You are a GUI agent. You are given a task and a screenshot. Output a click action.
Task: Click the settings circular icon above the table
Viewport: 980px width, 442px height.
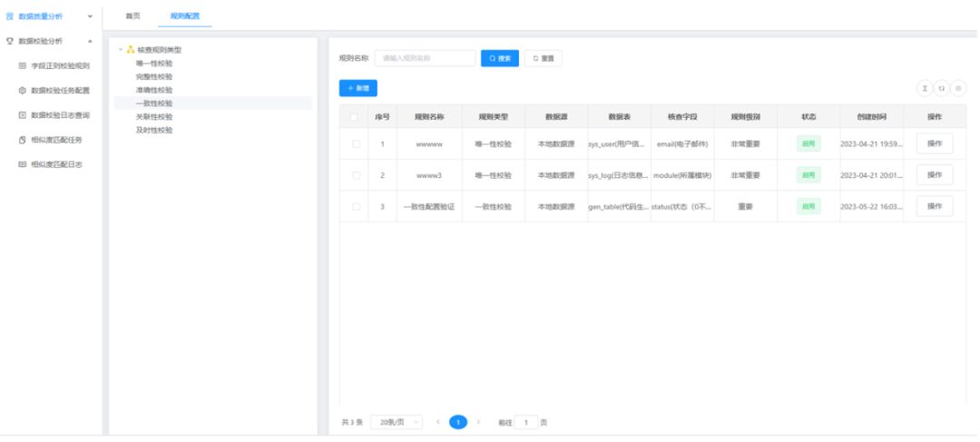958,89
